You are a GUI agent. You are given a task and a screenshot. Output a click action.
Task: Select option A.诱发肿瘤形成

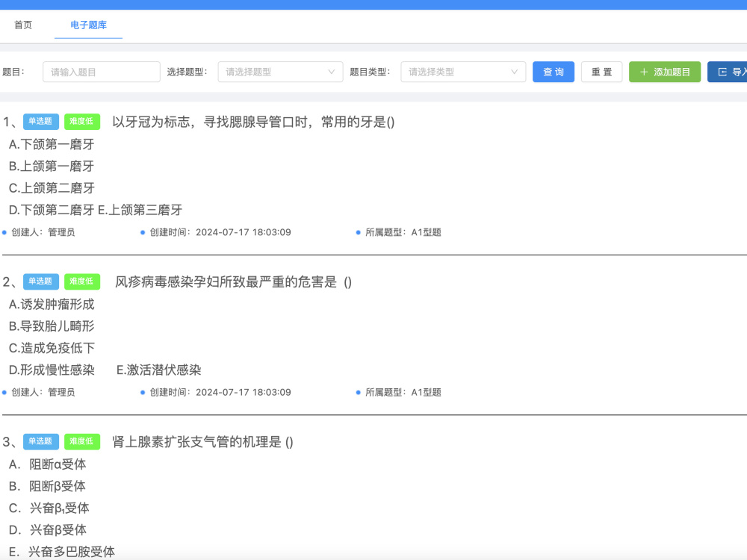pos(52,305)
